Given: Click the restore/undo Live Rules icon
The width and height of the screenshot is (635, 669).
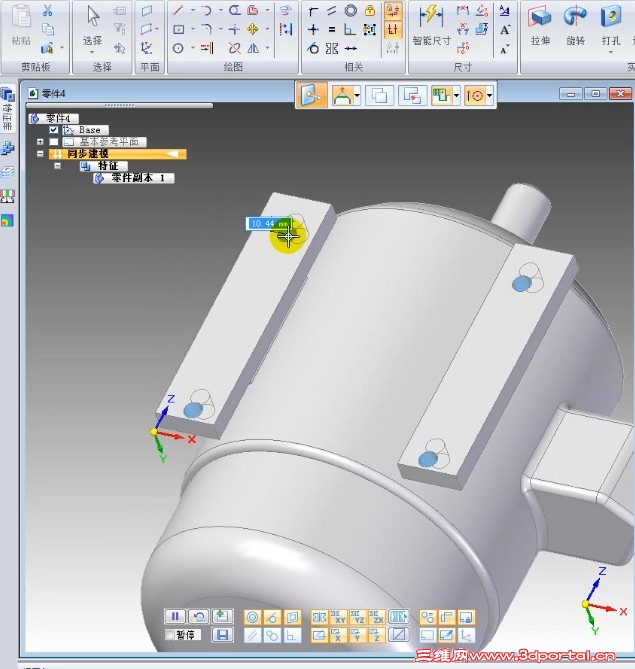Looking at the screenshot, I should tap(198, 617).
